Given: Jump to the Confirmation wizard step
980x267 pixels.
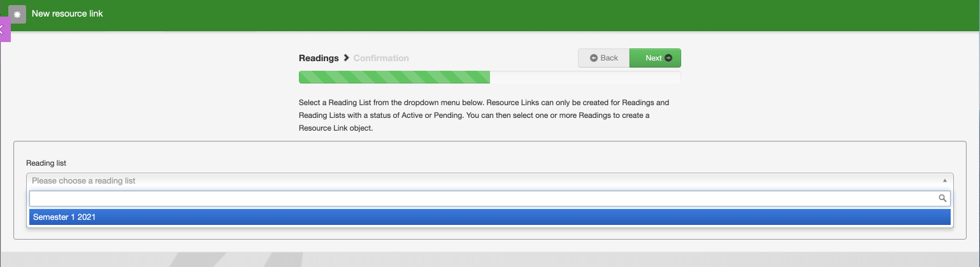Looking at the screenshot, I should click(x=381, y=58).
